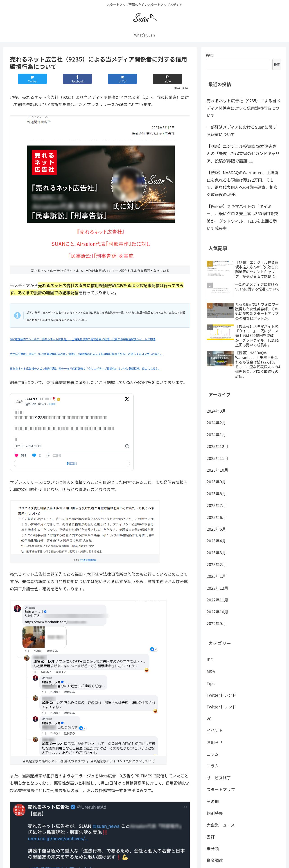Focus the 検索 search input field
289x868 pixels.
point(238,65)
